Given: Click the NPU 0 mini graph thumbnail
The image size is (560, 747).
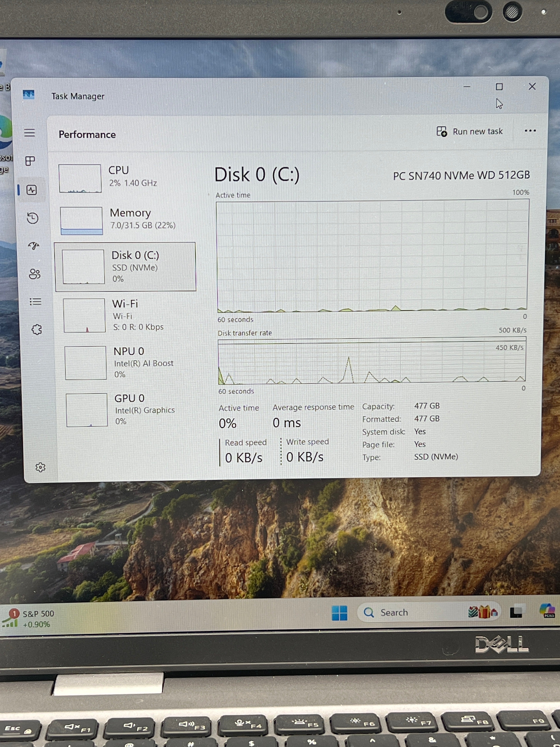Looking at the screenshot, I should (x=86, y=363).
